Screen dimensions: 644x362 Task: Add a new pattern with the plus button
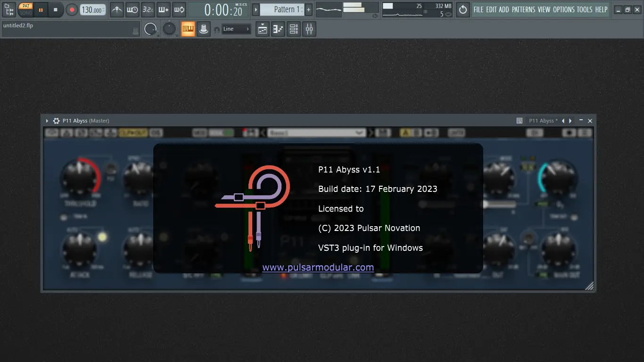pos(308,9)
